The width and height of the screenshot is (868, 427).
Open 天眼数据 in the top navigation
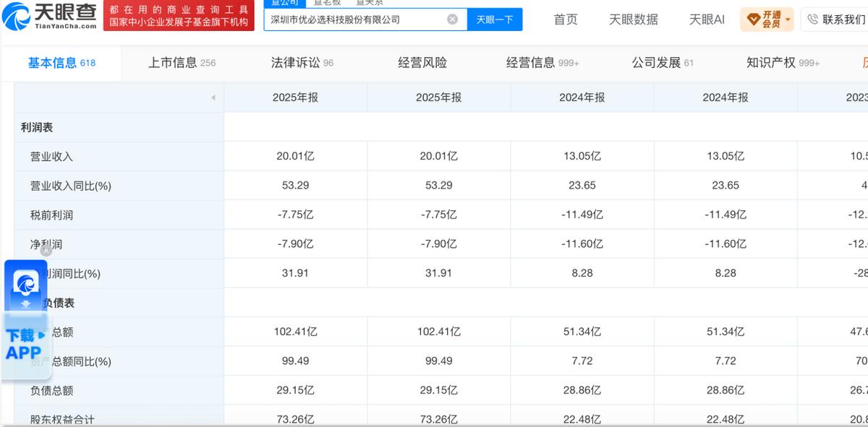(634, 20)
